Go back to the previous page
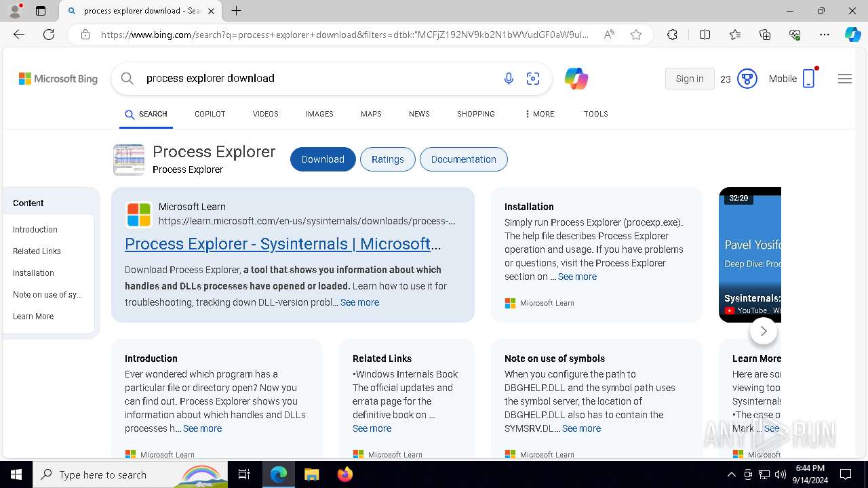The height and width of the screenshot is (488, 868). (x=19, y=35)
